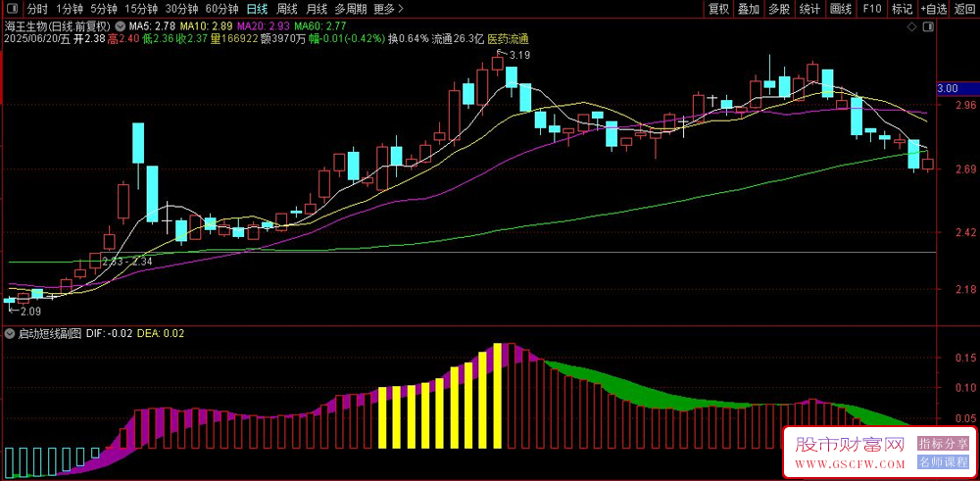
Task: Open the 多周期 multi-period view
Action: coord(351,9)
